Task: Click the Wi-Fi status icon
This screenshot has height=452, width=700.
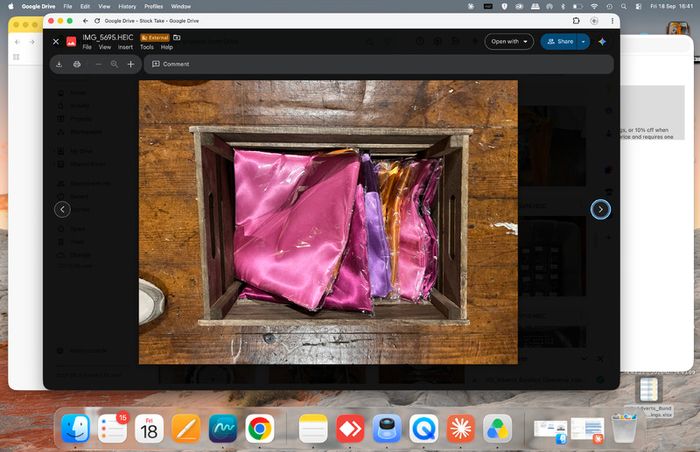Action: click(x=594, y=6)
